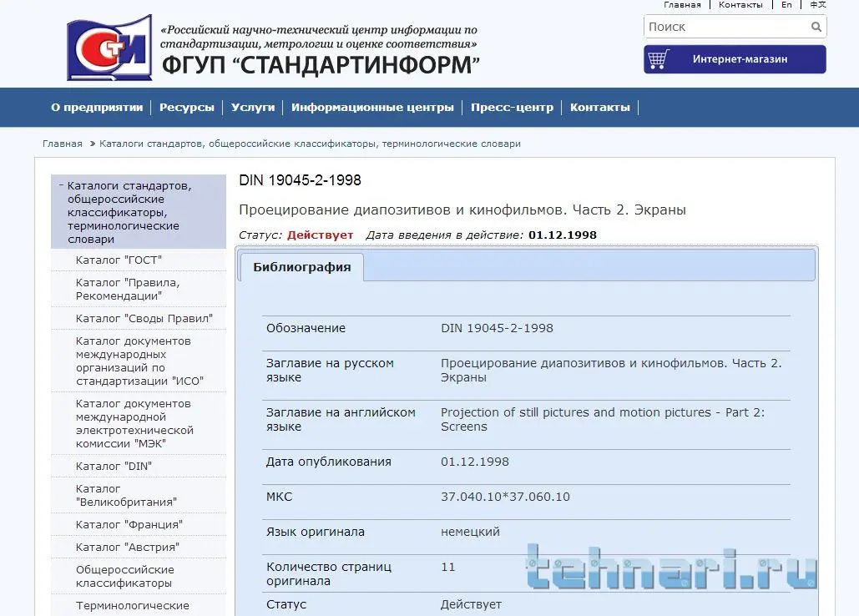Viewport: 859px width, 616px height.
Task: Click the heading DIN 19045-2-1998
Action: tap(301, 180)
